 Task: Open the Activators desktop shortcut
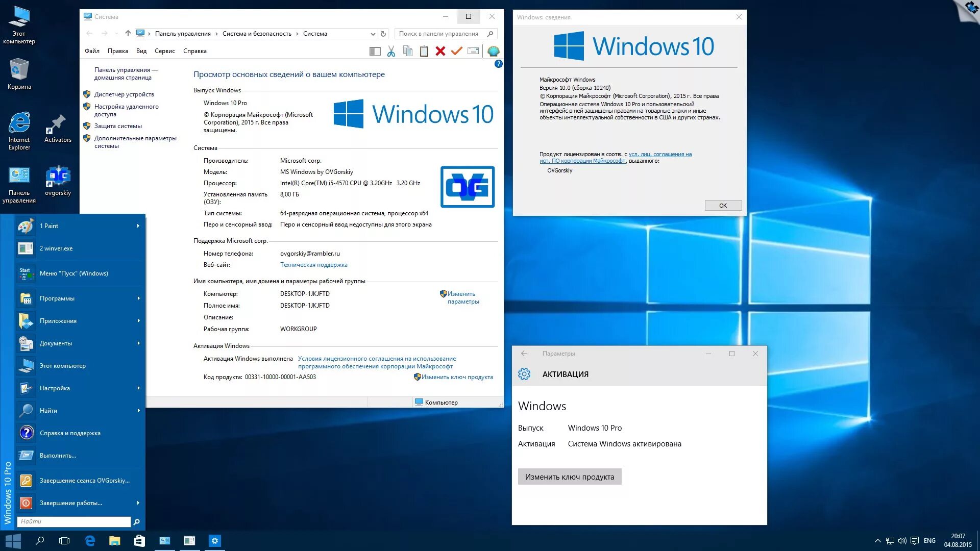pos(58,128)
